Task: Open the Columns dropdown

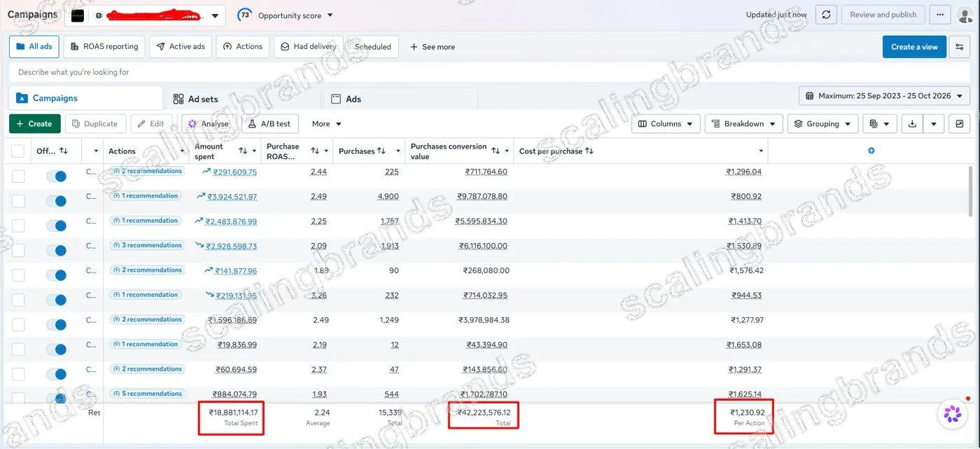Action: click(666, 124)
